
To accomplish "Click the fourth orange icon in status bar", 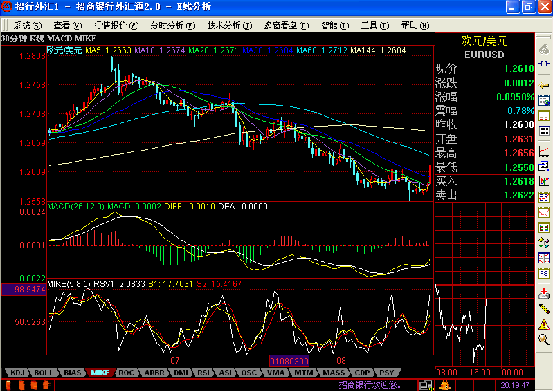I will coord(46,385).
